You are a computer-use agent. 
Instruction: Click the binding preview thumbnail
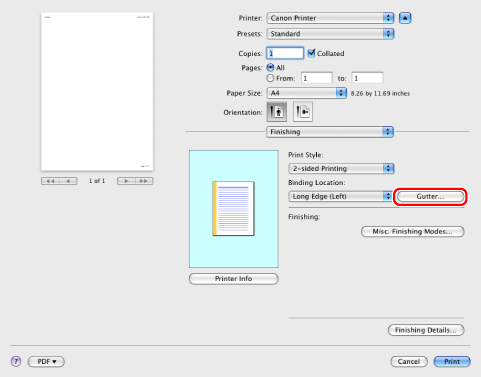click(234, 209)
